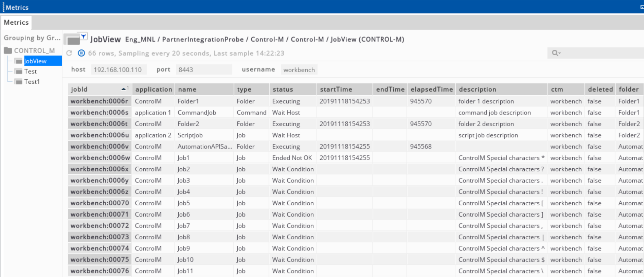This screenshot has width=644, height=277.
Task: Click the search magnifier icon
Action: coord(554,53)
